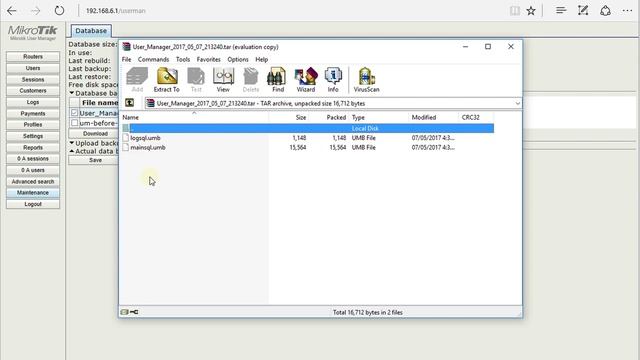
Task: Open the Commands menu
Action: 153,59
